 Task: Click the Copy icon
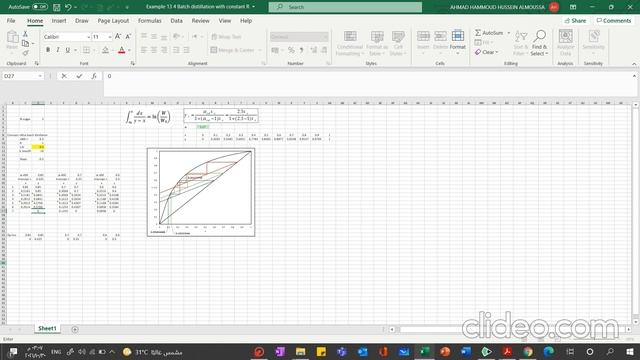pos(25,43)
